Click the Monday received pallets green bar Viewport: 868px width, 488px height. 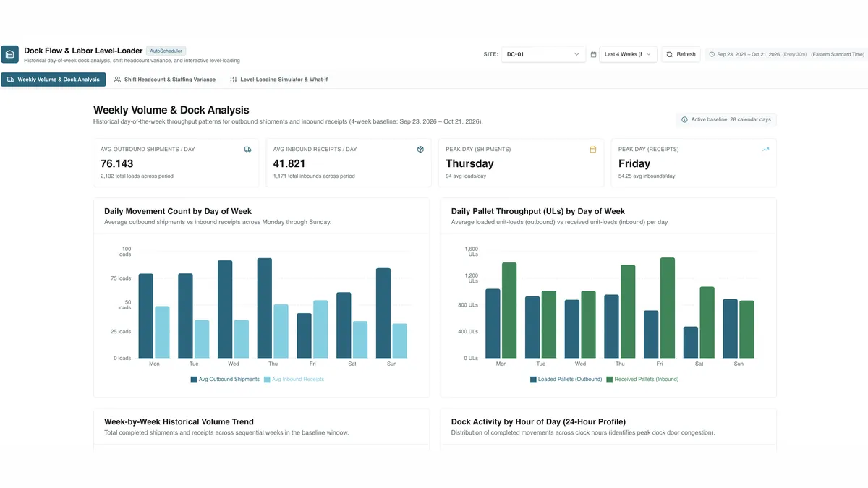(509, 310)
